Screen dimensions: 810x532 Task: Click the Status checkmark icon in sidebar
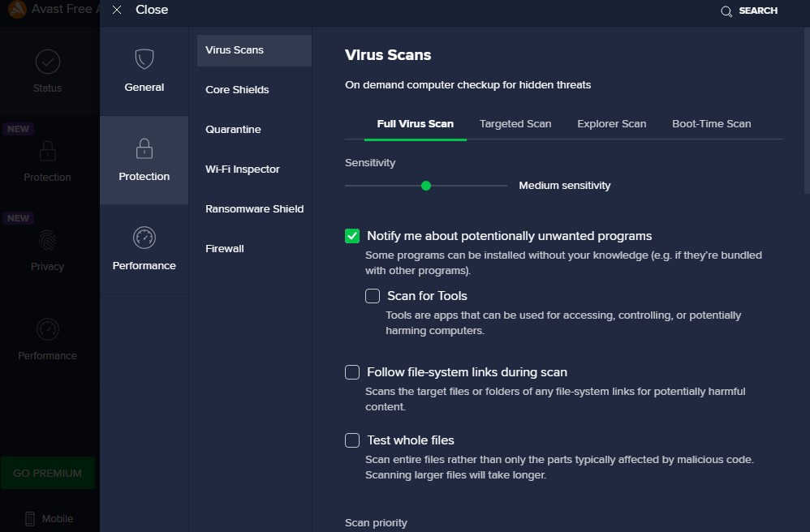click(47, 61)
